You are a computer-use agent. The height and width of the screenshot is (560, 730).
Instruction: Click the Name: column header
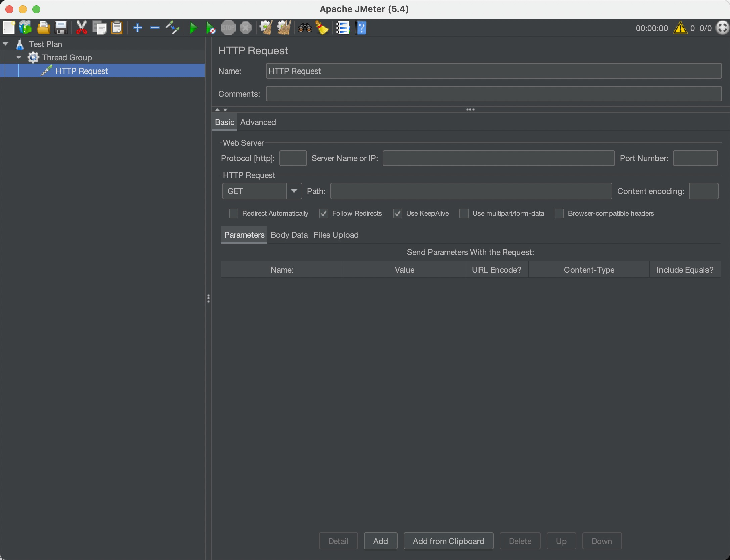pyautogui.click(x=282, y=270)
